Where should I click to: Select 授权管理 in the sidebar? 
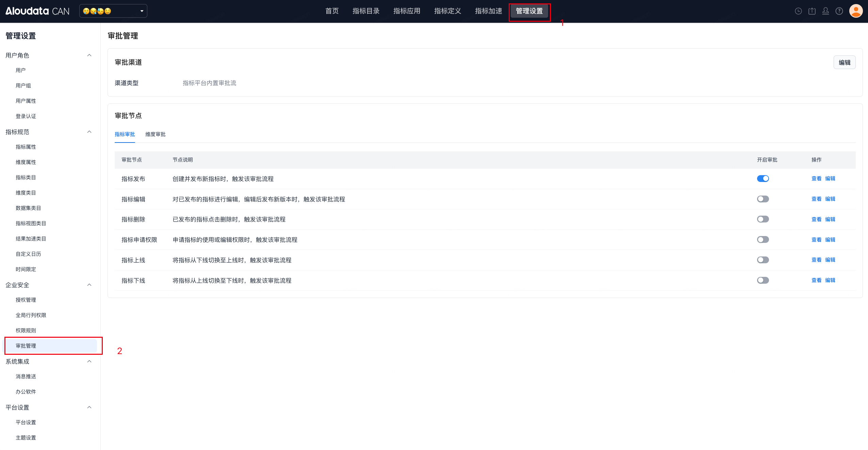pos(26,300)
